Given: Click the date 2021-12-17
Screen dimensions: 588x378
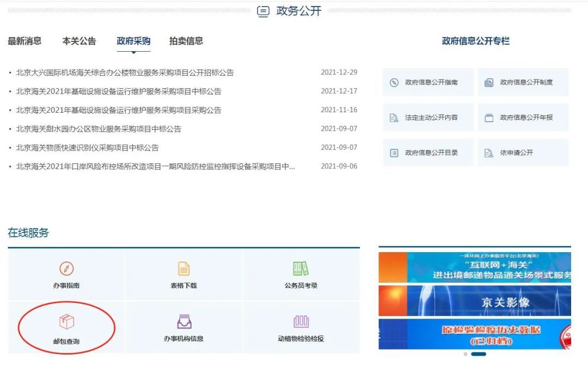Looking at the screenshot, I should [339, 91].
